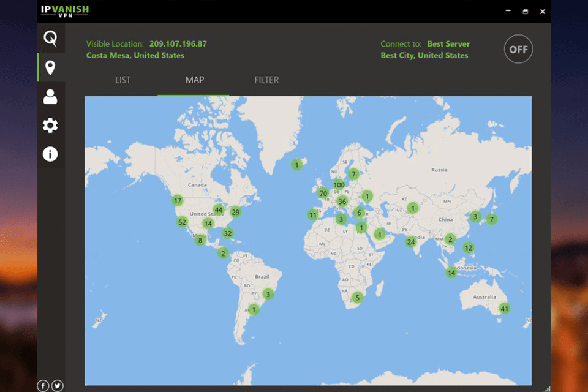Open the information icon in sidebar
Screen dimensions: 588x392
[x=50, y=154]
